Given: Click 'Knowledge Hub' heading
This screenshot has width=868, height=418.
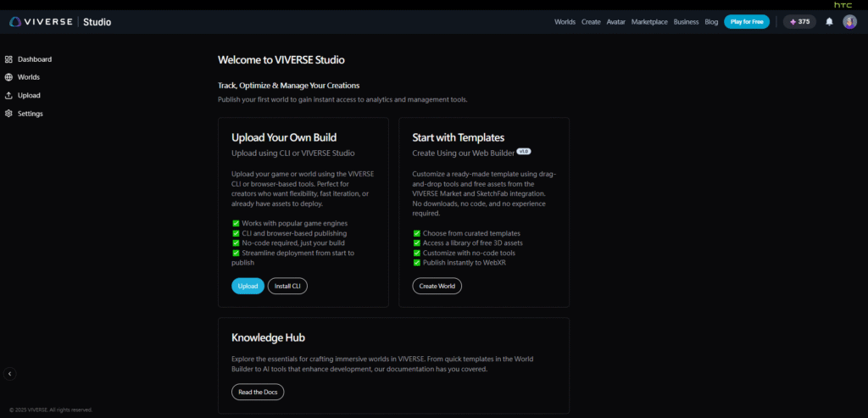Looking at the screenshot, I should tap(268, 337).
